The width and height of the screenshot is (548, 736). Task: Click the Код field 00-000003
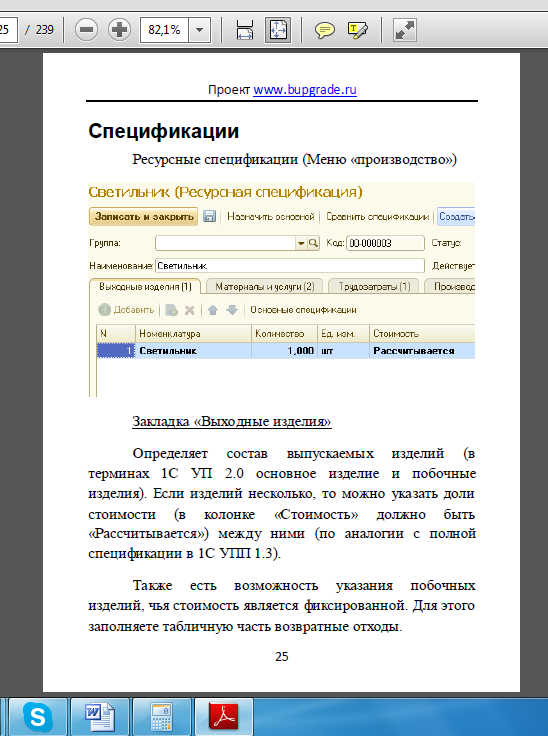385,243
